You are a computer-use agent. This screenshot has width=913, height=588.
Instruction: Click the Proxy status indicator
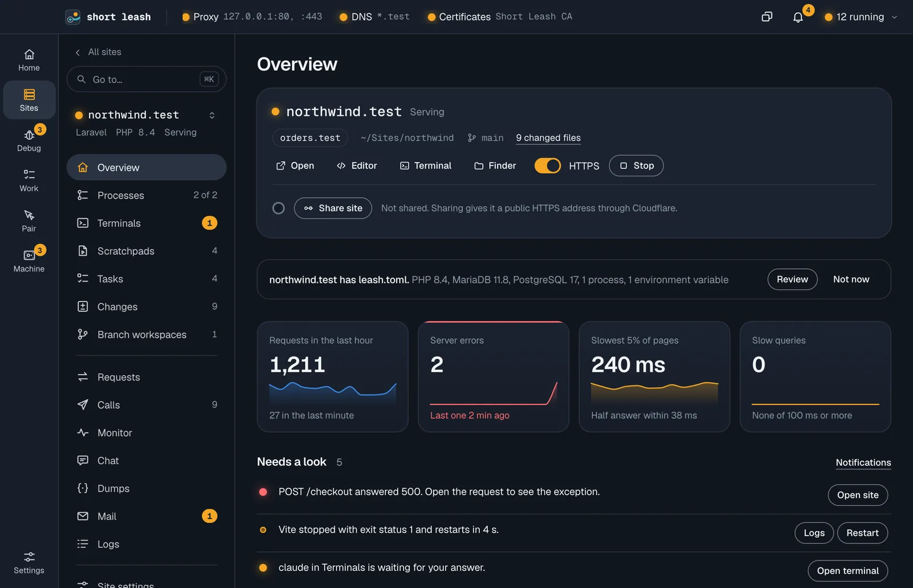[x=252, y=17]
